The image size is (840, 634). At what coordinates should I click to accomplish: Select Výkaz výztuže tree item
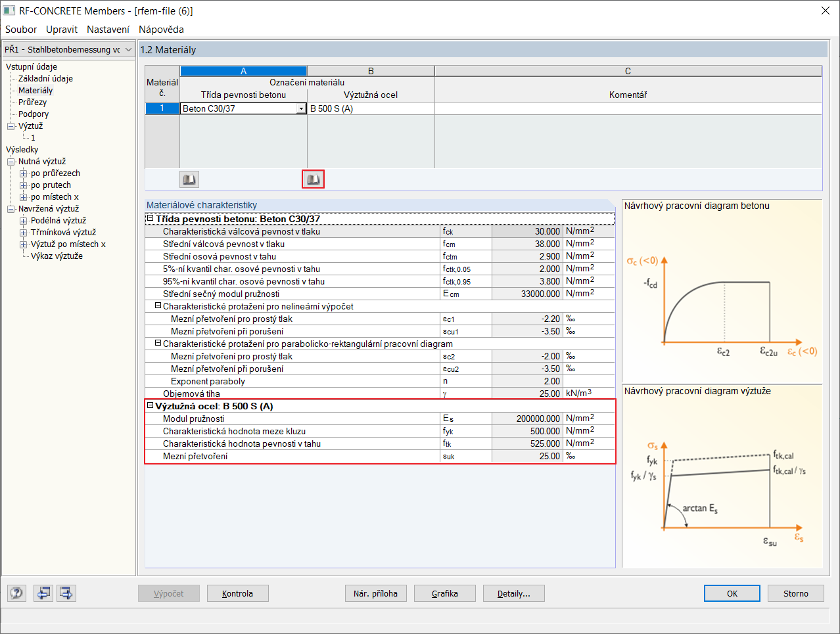[57, 256]
